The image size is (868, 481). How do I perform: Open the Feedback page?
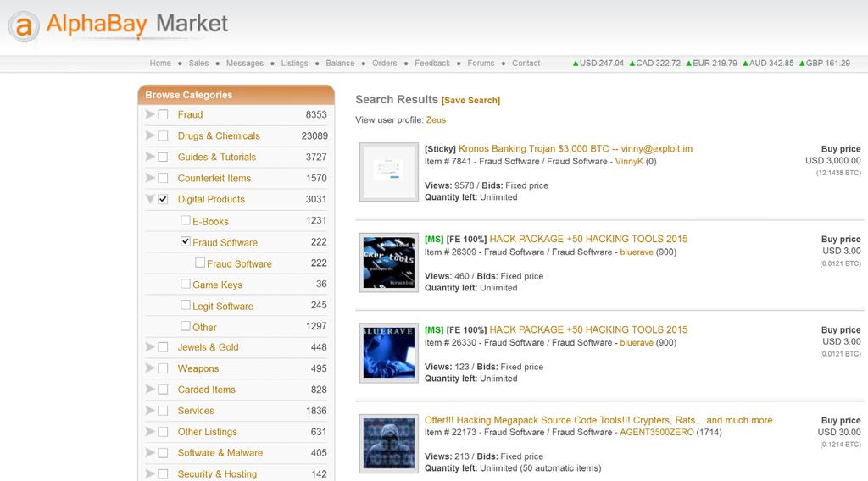pyautogui.click(x=432, y=63)
